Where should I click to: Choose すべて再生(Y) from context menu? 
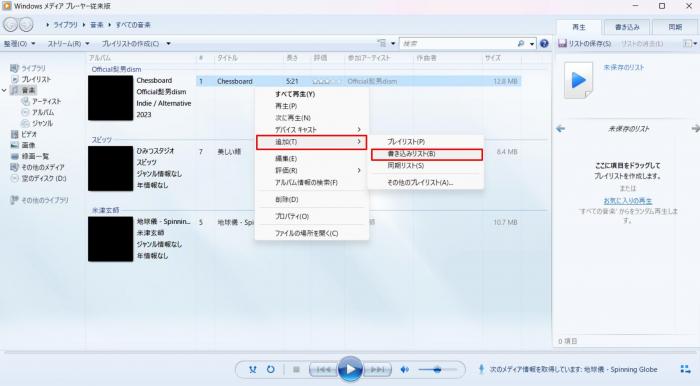click(312, 94)
